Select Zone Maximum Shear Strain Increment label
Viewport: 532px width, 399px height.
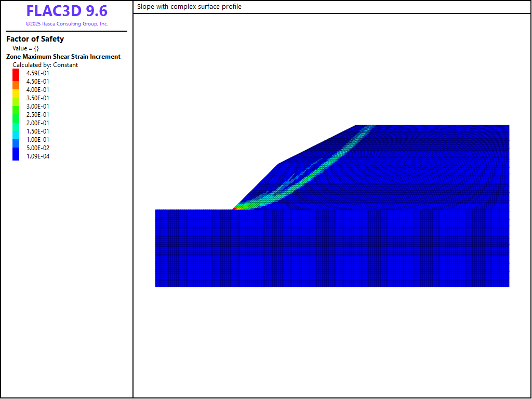tap(63, 57)
